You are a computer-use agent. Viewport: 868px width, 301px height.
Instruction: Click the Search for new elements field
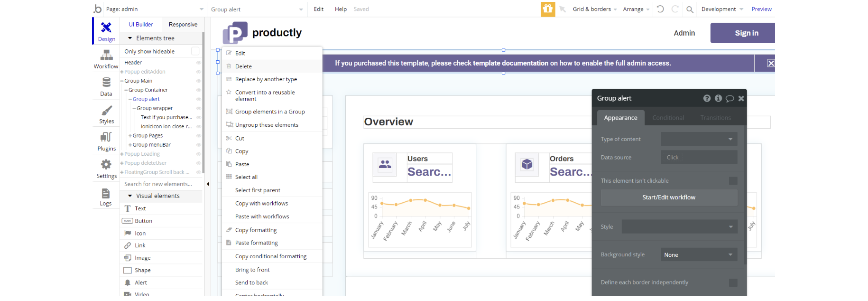click(161, 184)
